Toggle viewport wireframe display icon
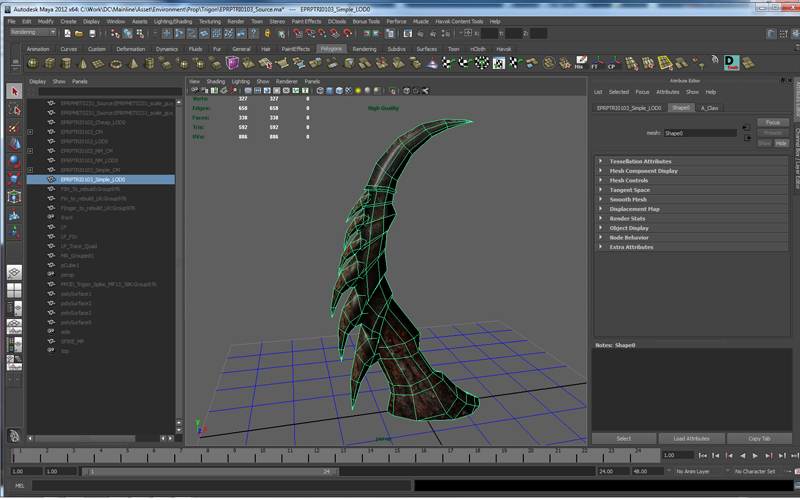The height and width of the screenshot is (500, 800). [320, 91]
